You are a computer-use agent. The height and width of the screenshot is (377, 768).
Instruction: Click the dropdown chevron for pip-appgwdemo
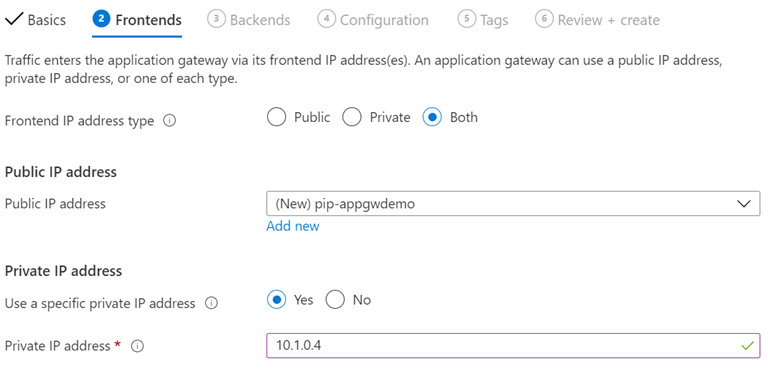pyautogui.click(x=744, y=204)
